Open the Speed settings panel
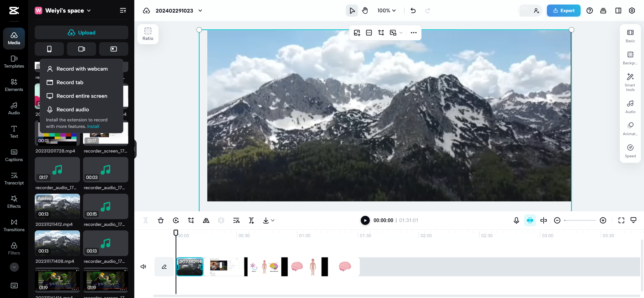The height and width of the screenshot is (298, 644). pos(630,151)
